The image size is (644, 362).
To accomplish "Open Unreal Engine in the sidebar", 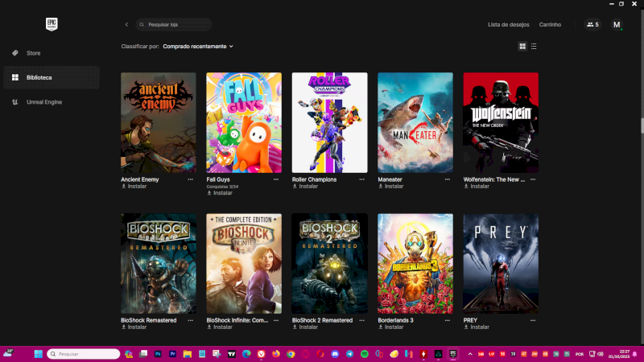I will pos(43,102).
